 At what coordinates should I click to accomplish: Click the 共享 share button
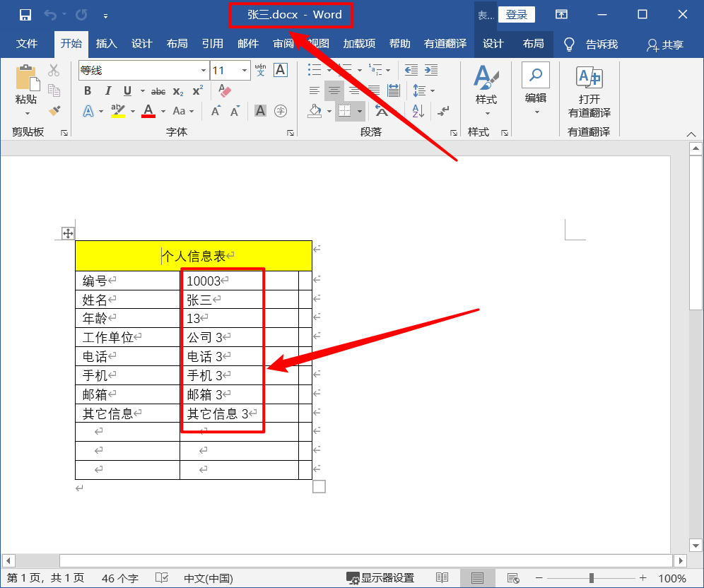(665, 45)
